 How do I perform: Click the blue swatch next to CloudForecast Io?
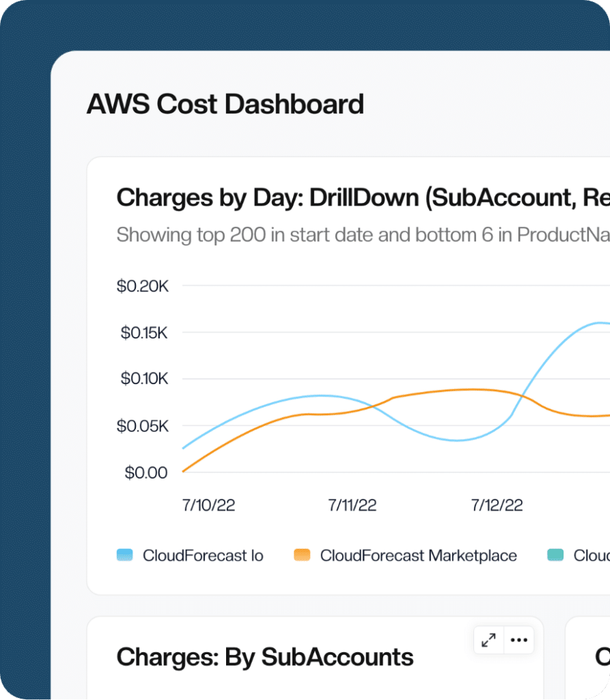pyautogui.click(x=126, y=556)
